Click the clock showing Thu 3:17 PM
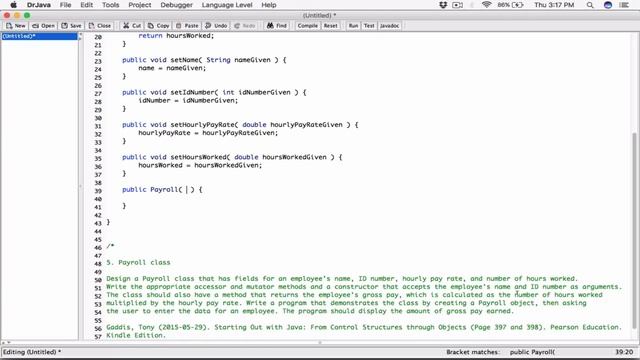 pyautogui.click(x=554, y=5)
